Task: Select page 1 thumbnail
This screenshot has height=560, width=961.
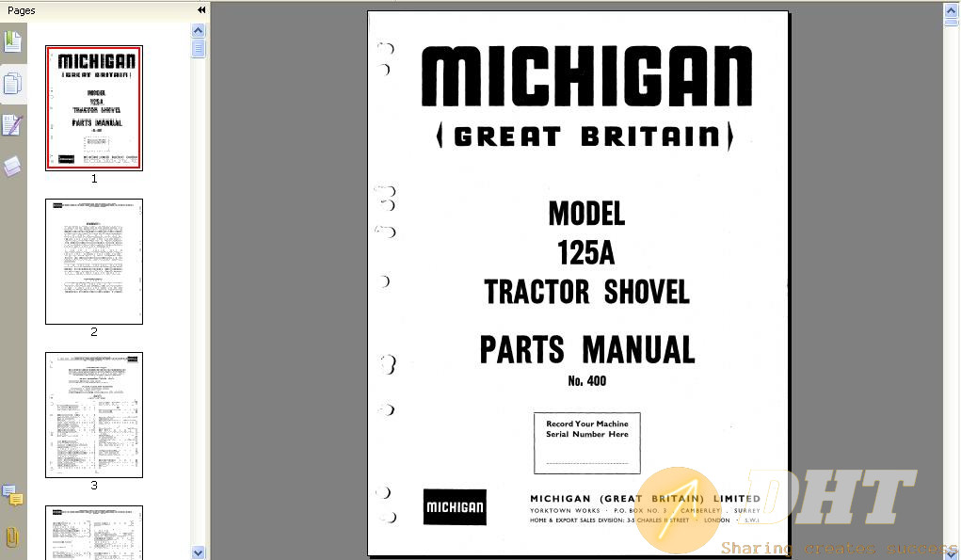Action: click(94, 108)
